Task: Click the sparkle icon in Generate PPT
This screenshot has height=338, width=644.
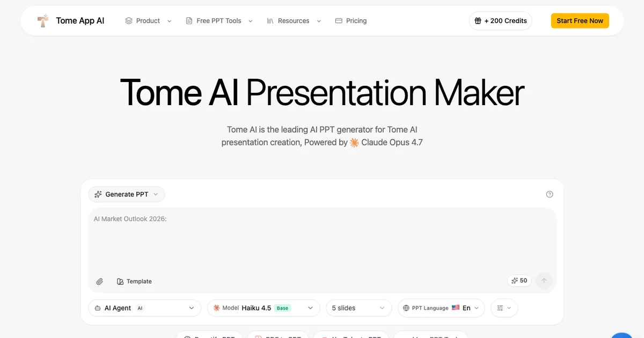Action: point(98,194)
